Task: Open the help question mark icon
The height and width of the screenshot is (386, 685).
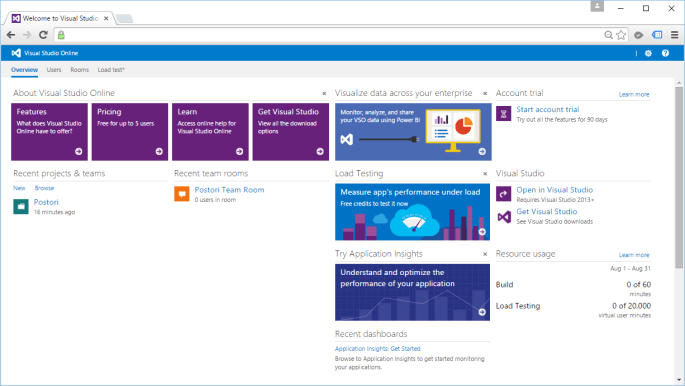Action: click(665, 53)
